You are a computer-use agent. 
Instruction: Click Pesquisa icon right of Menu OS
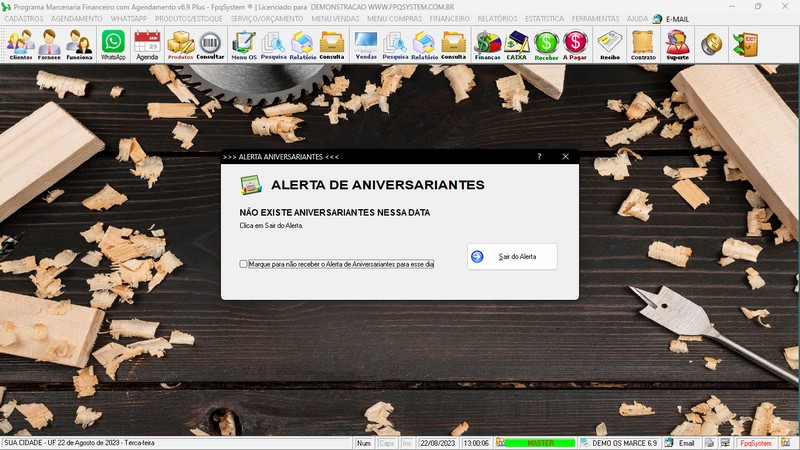(273, 44)
